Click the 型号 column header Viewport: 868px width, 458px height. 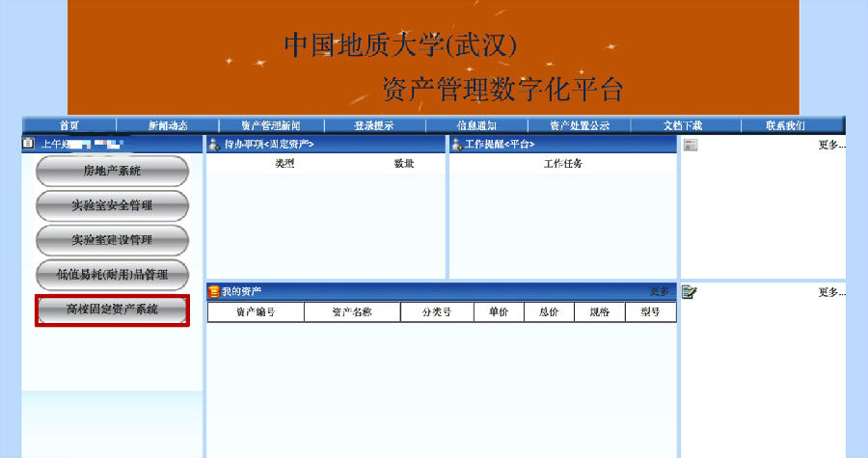coord(650,312)
